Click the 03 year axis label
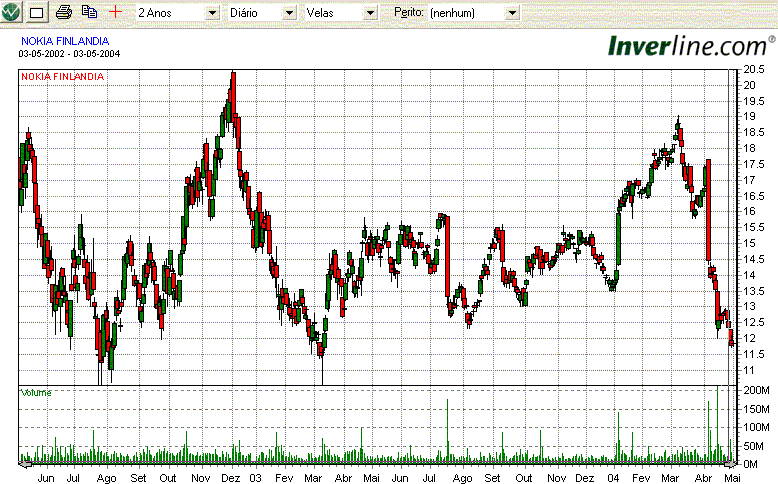778x484 pixels. [x=255, y=478]
